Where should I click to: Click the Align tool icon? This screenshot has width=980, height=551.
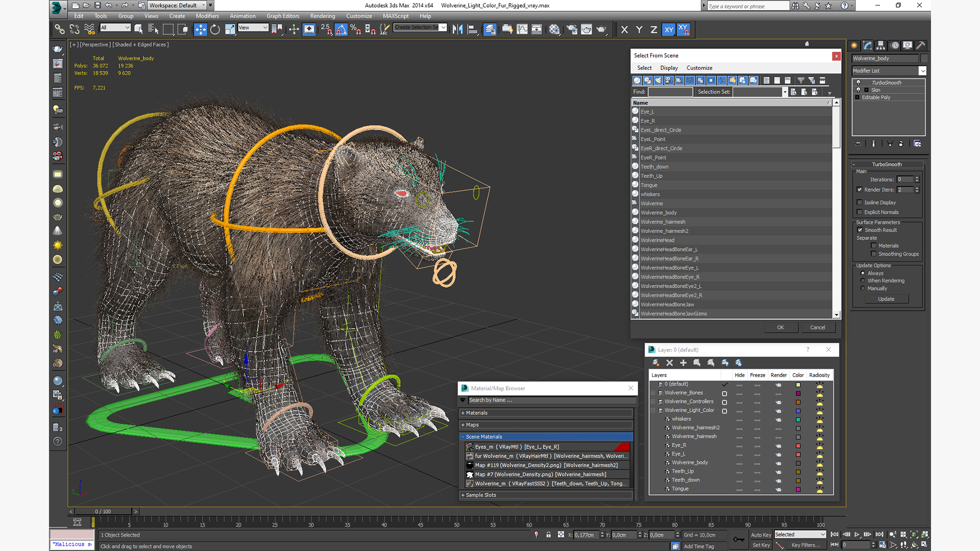473,30
